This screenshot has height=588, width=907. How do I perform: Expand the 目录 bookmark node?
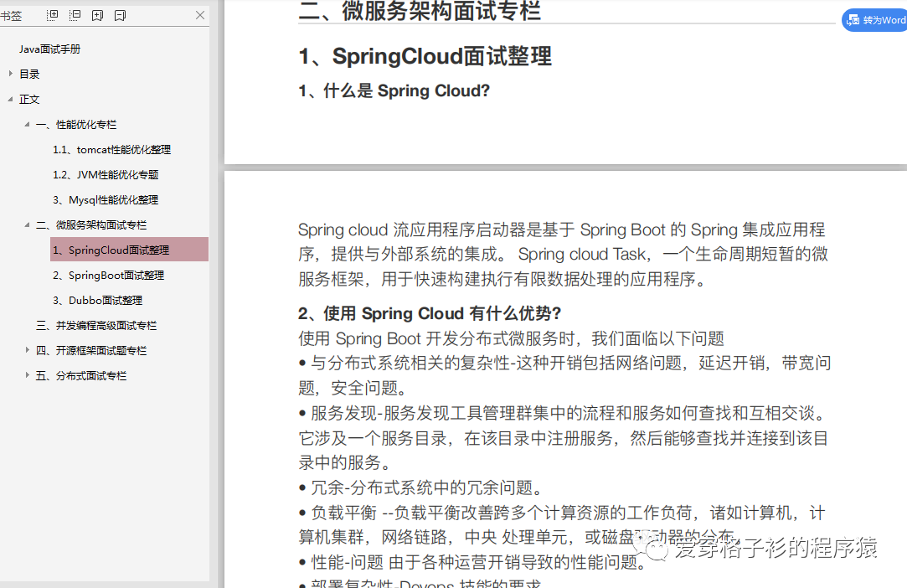pyautogui.click(x=10, y=74)
